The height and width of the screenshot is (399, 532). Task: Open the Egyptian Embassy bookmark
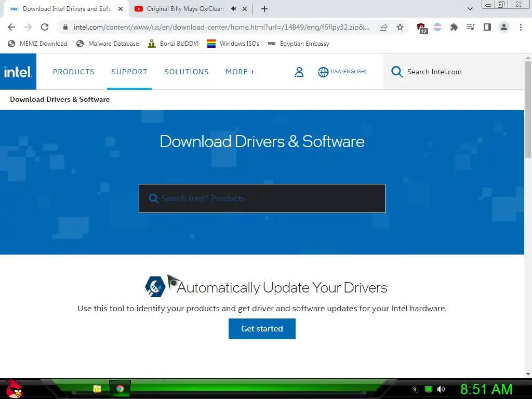pos(298,44)
